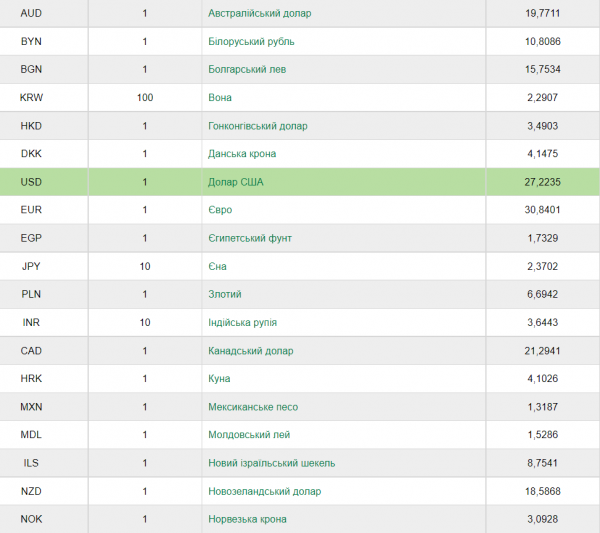Open the Єна currency link

[x=217, y=266]
